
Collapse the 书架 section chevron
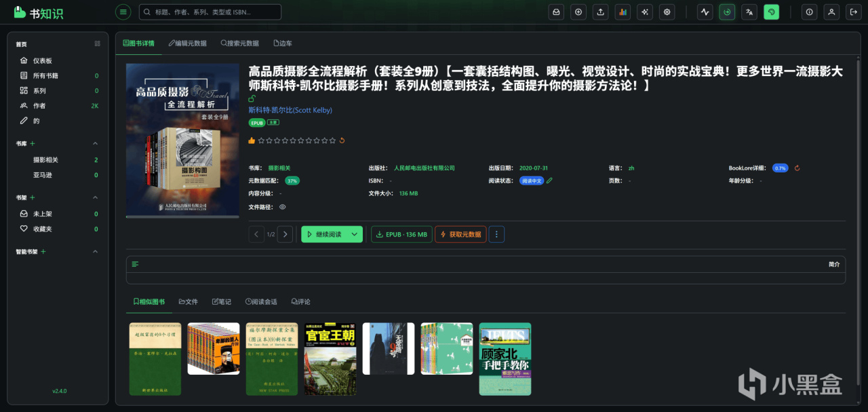tap(95, 198)
